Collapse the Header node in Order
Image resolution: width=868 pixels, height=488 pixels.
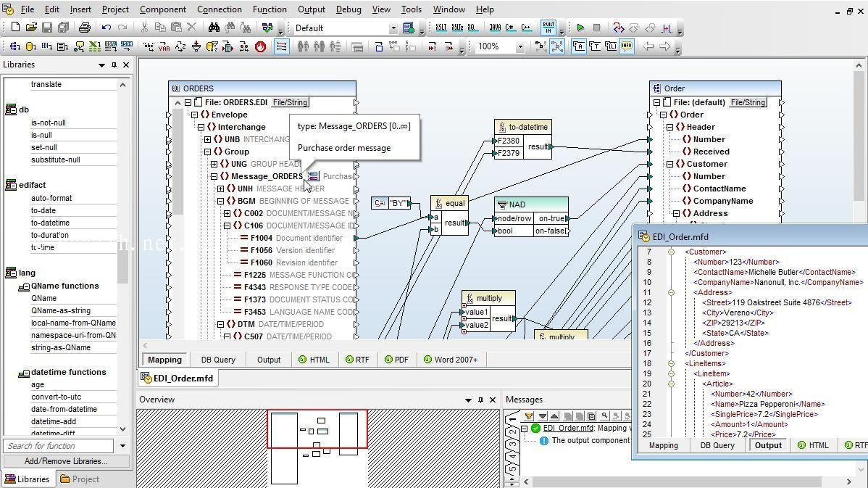tap(669, 127)
